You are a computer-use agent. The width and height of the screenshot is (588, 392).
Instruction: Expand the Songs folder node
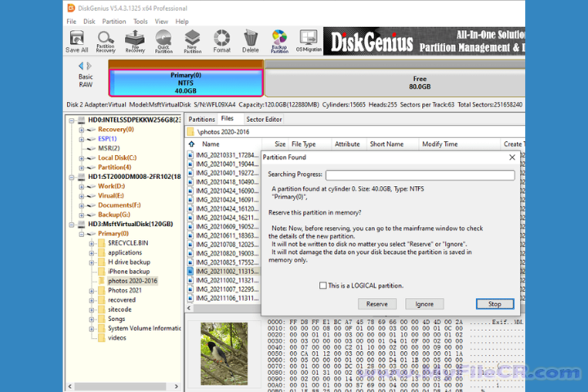click(91, 319)
